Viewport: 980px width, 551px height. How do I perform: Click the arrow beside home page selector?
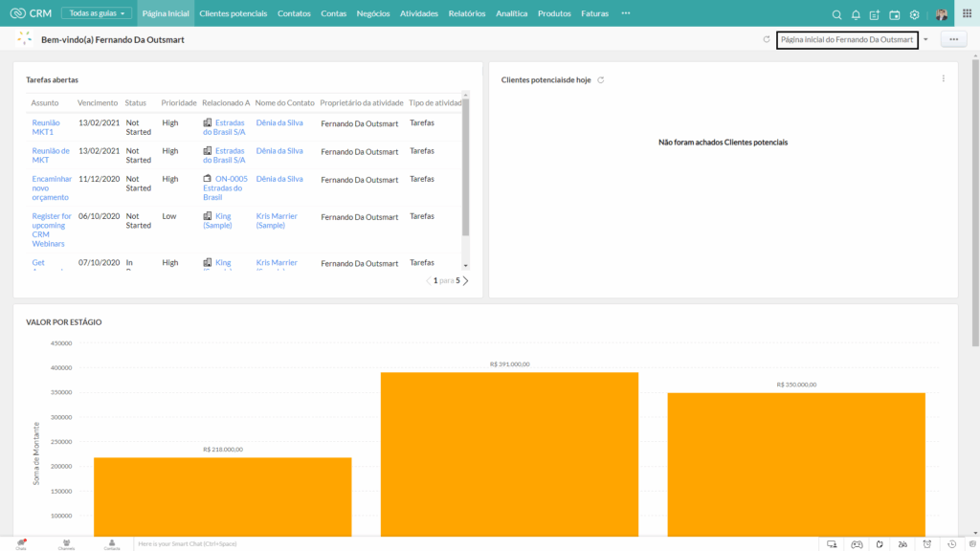click(x=925, y=39)
